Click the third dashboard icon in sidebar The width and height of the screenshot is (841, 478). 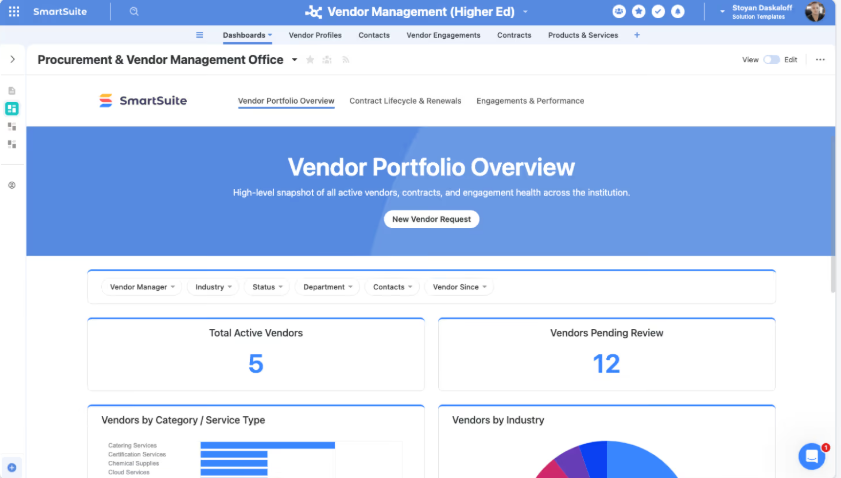pos(12,144)
